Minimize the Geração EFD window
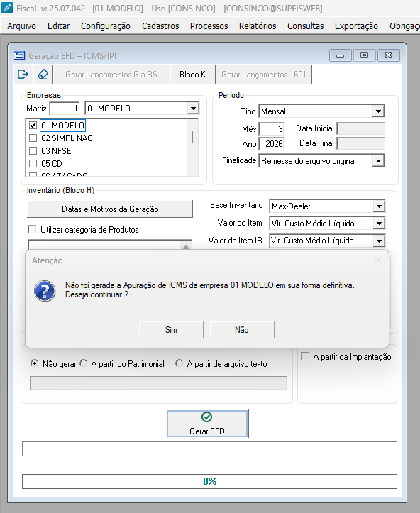420x513 pixels. pos(341,55)
